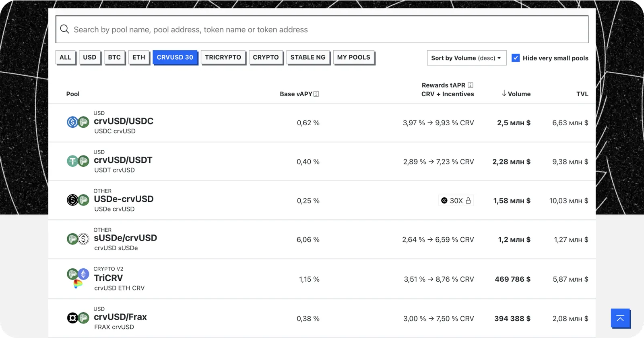Select the STABLE NG filter tab
644x338 pixels.
pos(308,57)
